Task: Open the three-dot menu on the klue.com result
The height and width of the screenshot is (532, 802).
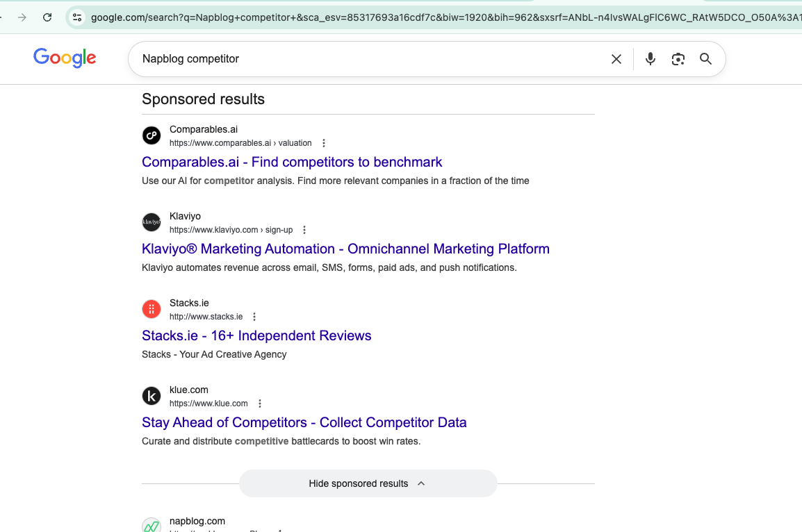Action: (259, 403)
